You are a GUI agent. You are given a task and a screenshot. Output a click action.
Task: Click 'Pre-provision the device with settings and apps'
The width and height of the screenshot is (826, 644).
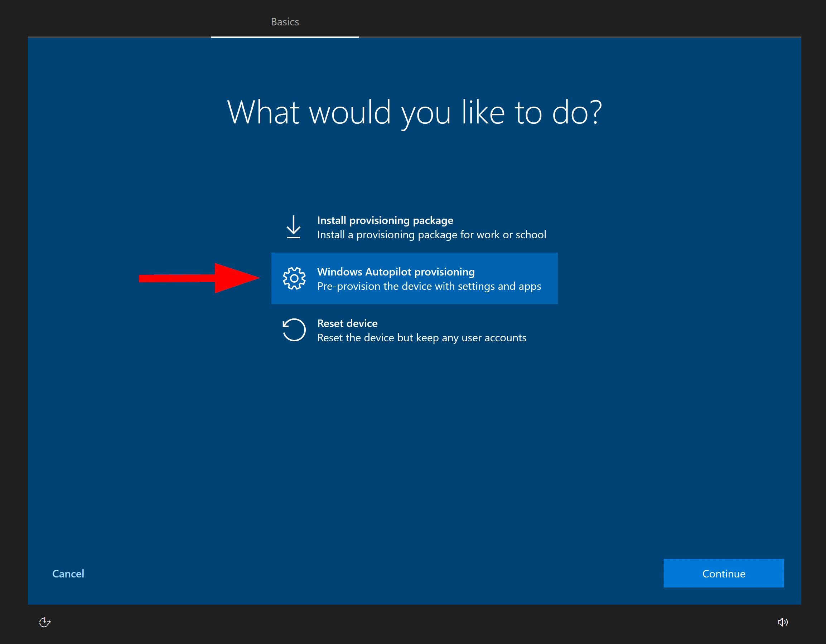tap(429, 286)
